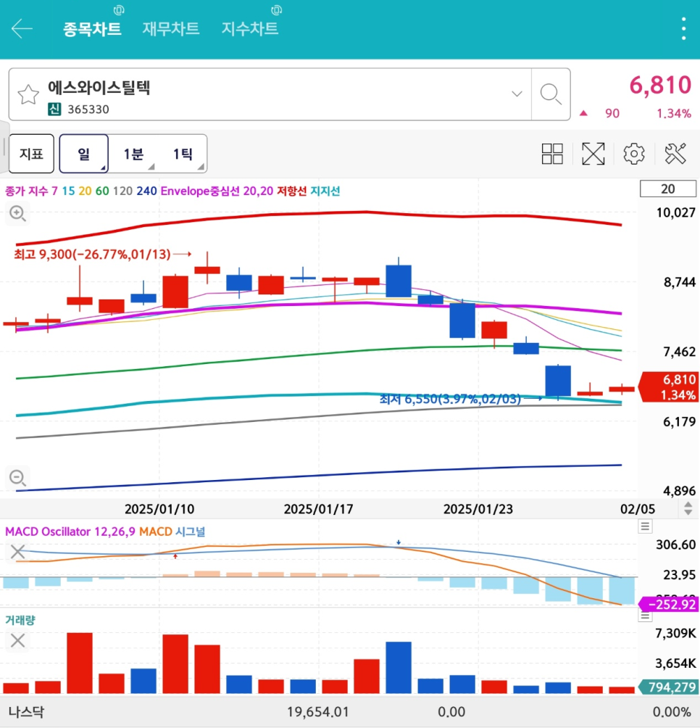Tap the 최고 9,300 high annotation
This screenshot has height=728, width=700.
[92, 255]
